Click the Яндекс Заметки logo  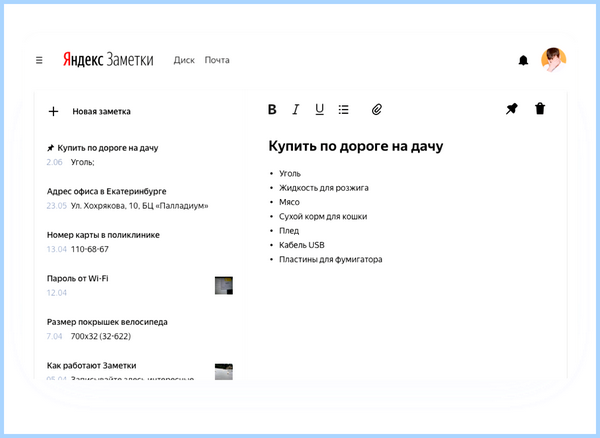(x=108, y=59)
